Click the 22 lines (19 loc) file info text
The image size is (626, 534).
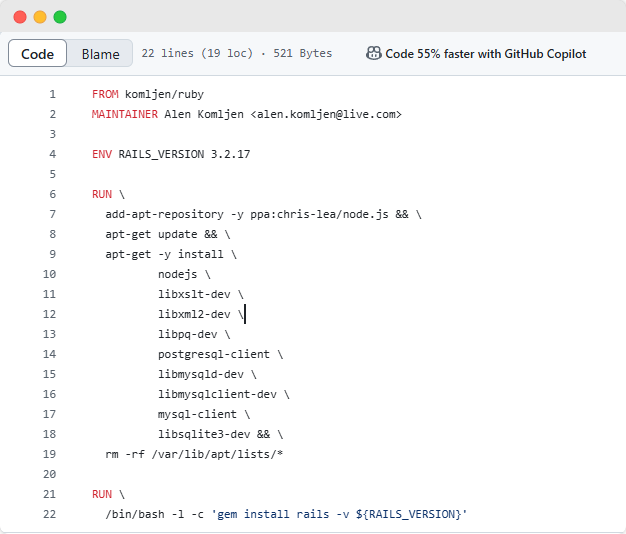(x=197, y=53)
